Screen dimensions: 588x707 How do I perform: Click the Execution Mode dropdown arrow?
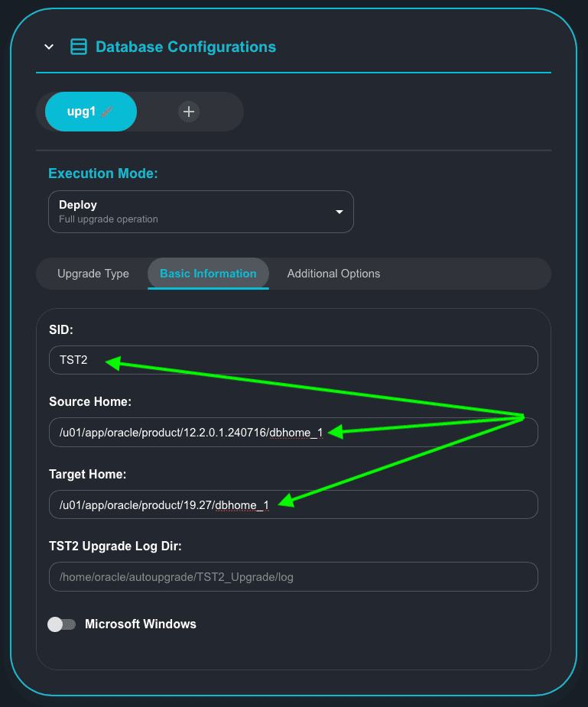[339, 212]
